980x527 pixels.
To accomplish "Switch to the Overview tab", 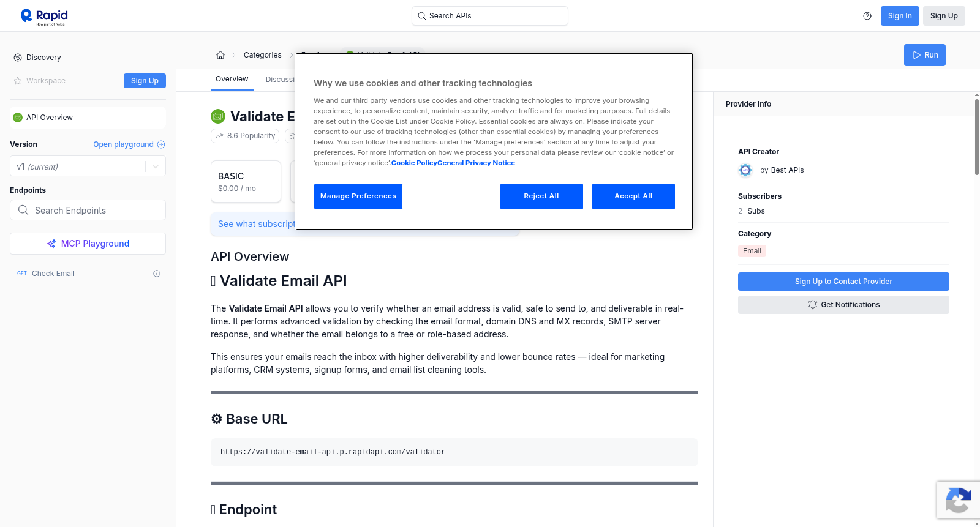I will coord(232,79).
